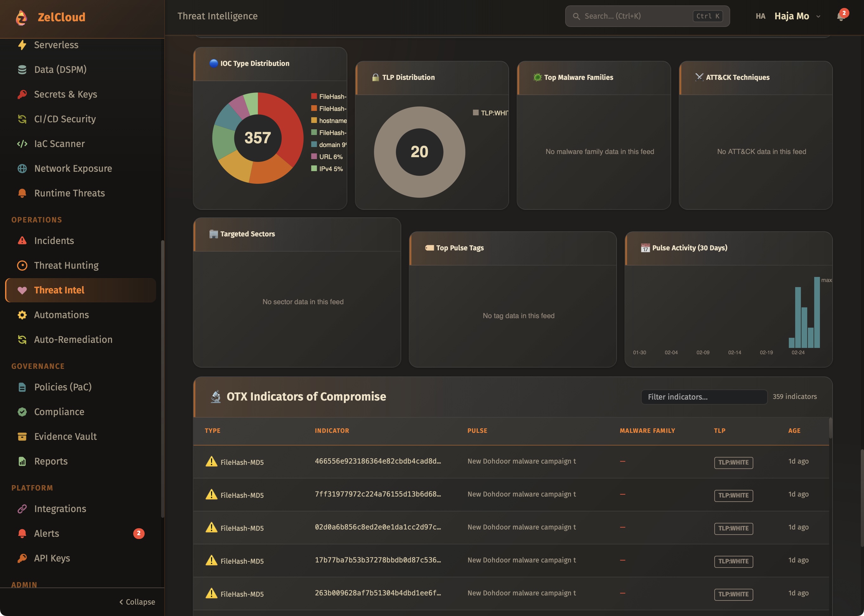This screenshot has width=864, height=616.
Task: Open the Compliance menu item
Action: [x=59, y=412]
